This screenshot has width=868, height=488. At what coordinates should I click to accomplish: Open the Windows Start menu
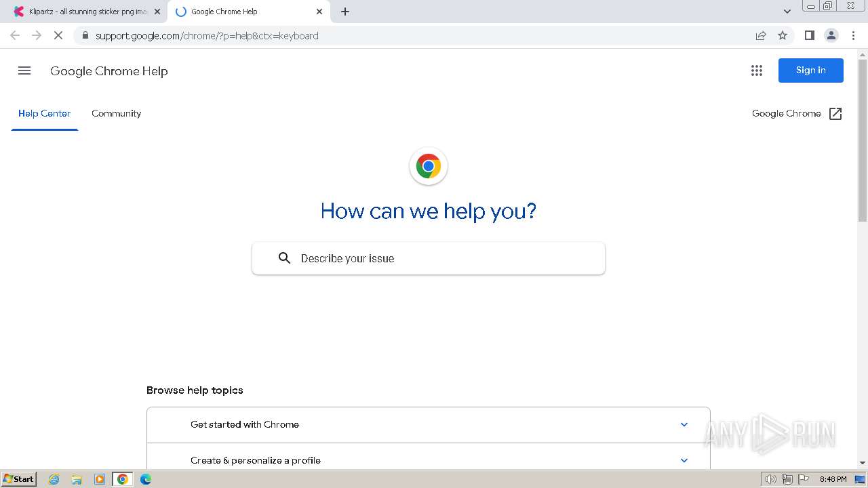pos(19,479)
